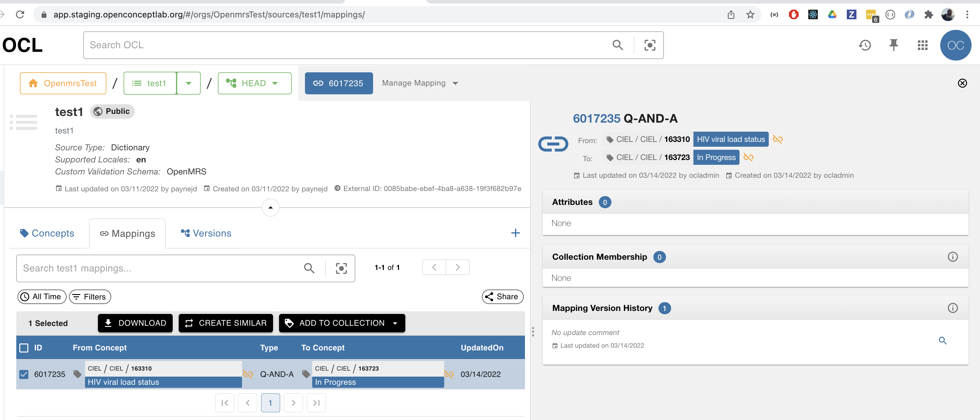
Task: Click the pin icon in the top bar
Action: (x=894, y=45)
